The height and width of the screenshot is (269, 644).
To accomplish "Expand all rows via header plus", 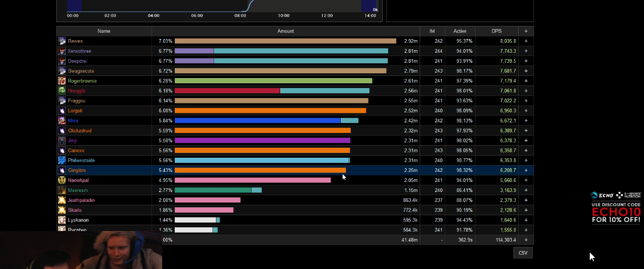I will [526, 31].
